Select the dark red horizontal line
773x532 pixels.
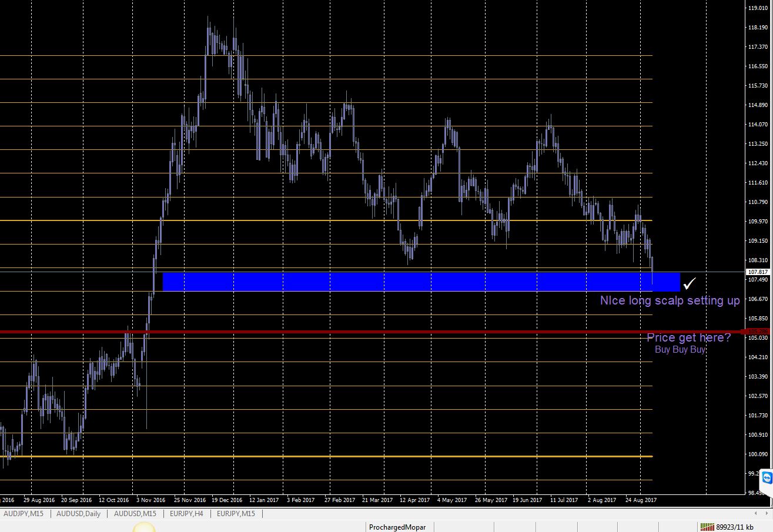click(x=372, y=332)
